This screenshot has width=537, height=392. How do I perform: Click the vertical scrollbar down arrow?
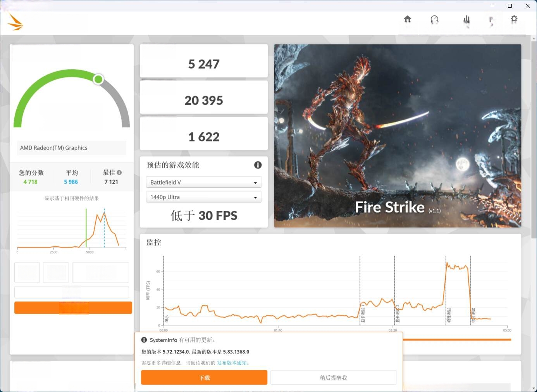pos(534,389)
